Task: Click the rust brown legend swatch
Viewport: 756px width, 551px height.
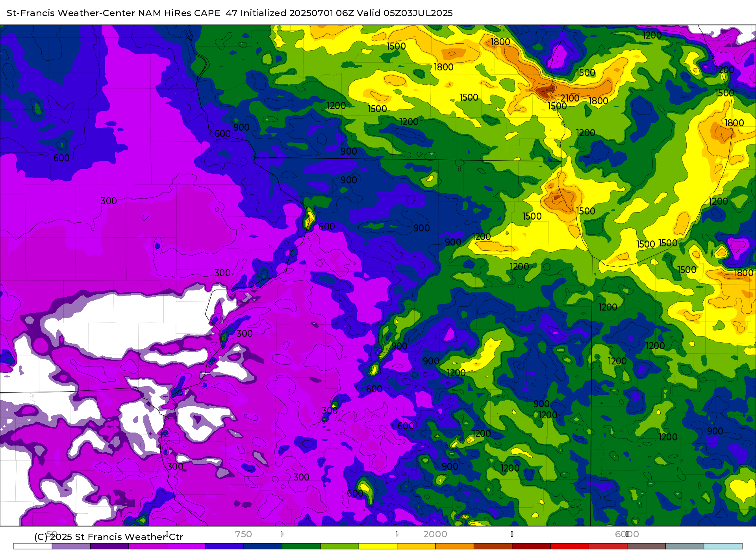Action: tap(493, 546)
